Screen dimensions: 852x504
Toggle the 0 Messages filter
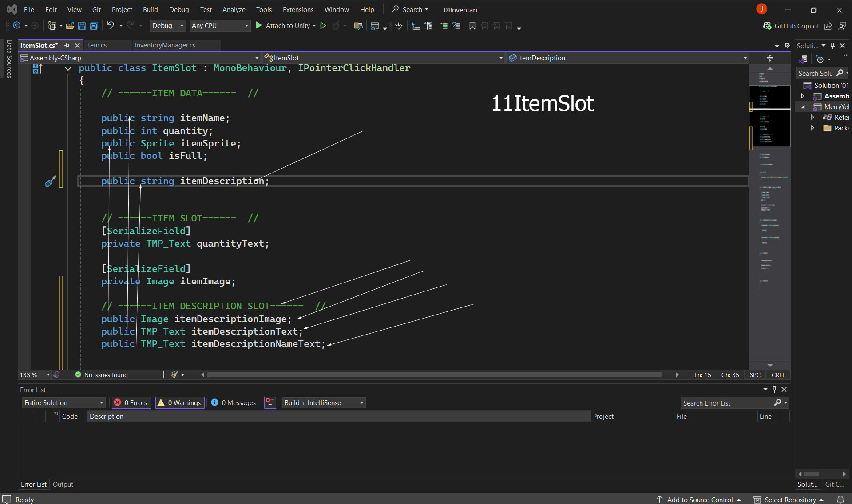[234, 402]
